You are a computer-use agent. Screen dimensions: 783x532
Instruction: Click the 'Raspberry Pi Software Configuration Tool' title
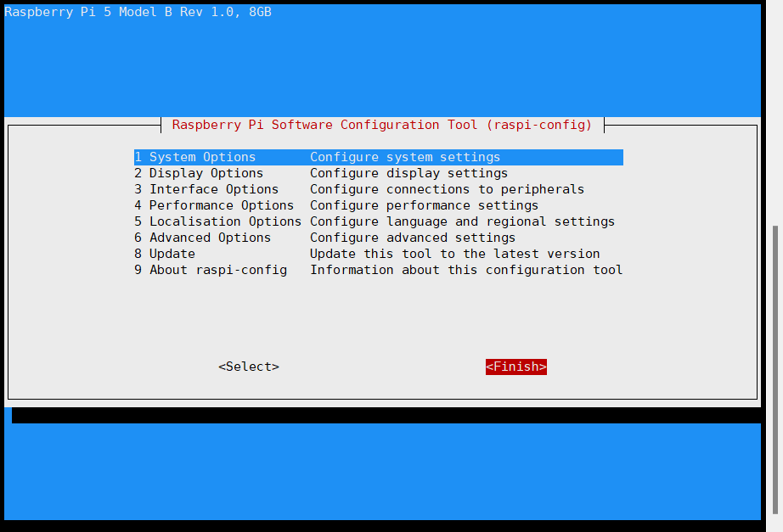pyautogui.click(x=382, y=125)
